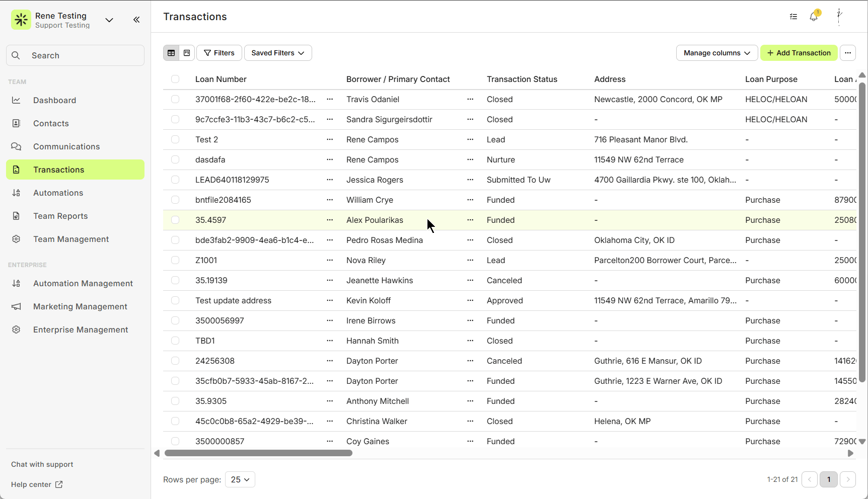Expand the Saved Filters dropdown

(278, 53)
